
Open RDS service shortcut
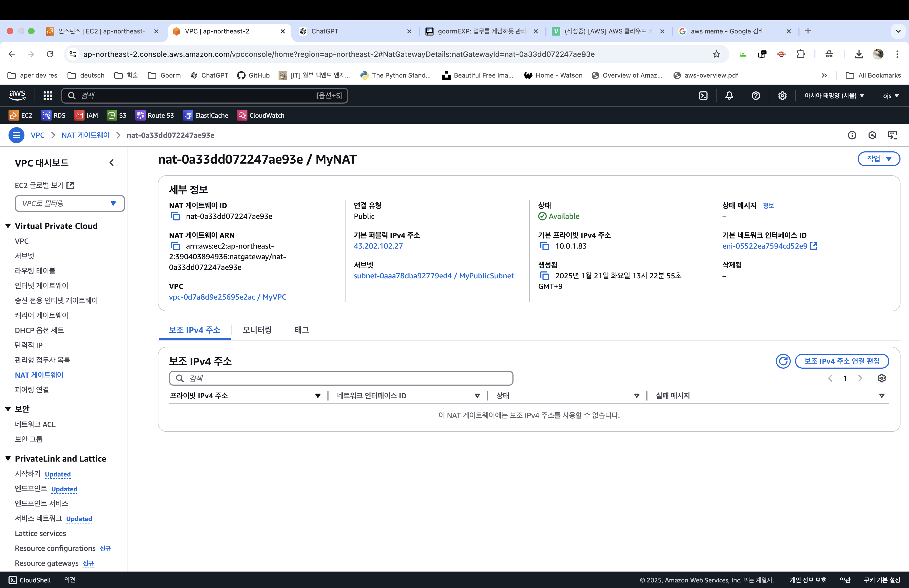[53, 115]
